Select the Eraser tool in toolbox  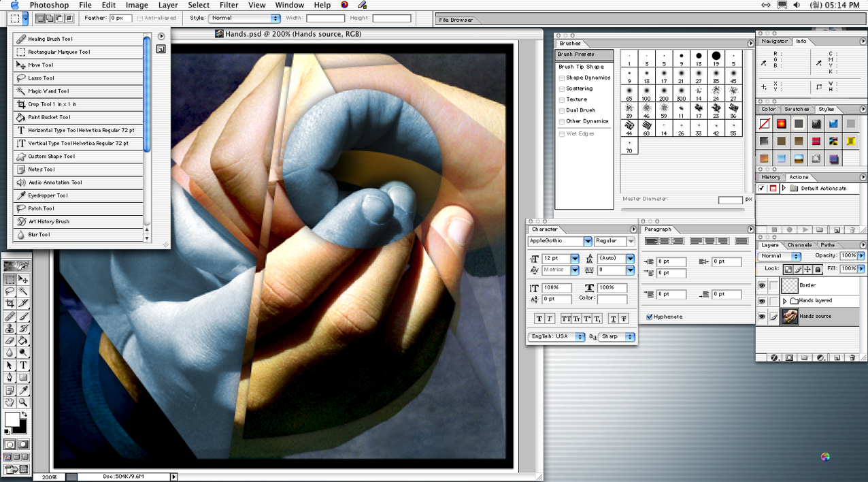click(10, 340)
